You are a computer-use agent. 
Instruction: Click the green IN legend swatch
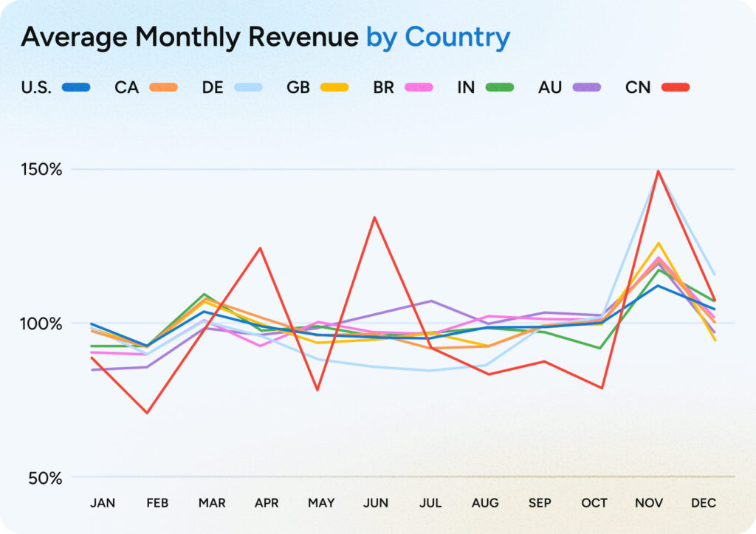[500, 87]
